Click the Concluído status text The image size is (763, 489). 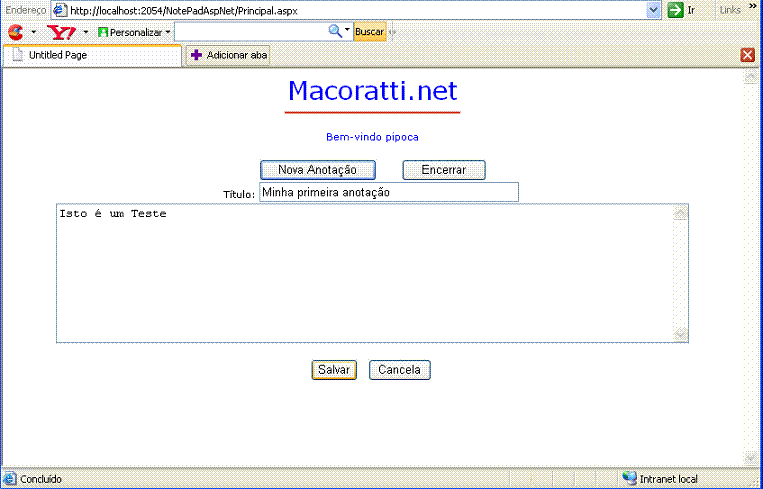[x=41, y=479]
